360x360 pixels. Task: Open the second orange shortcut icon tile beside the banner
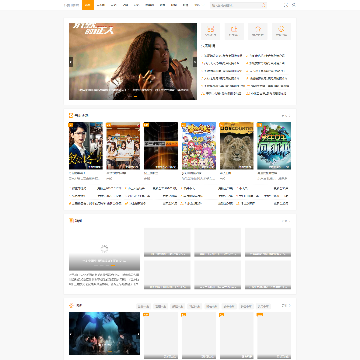coord(234,31)
